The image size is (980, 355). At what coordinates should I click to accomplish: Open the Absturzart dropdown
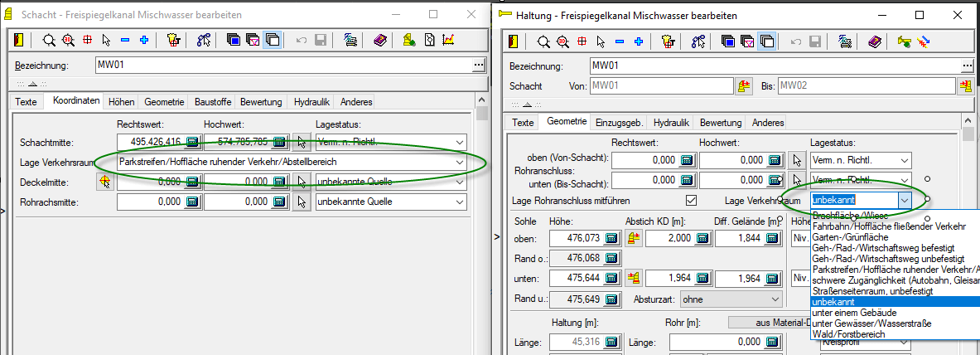click(775, 299)
